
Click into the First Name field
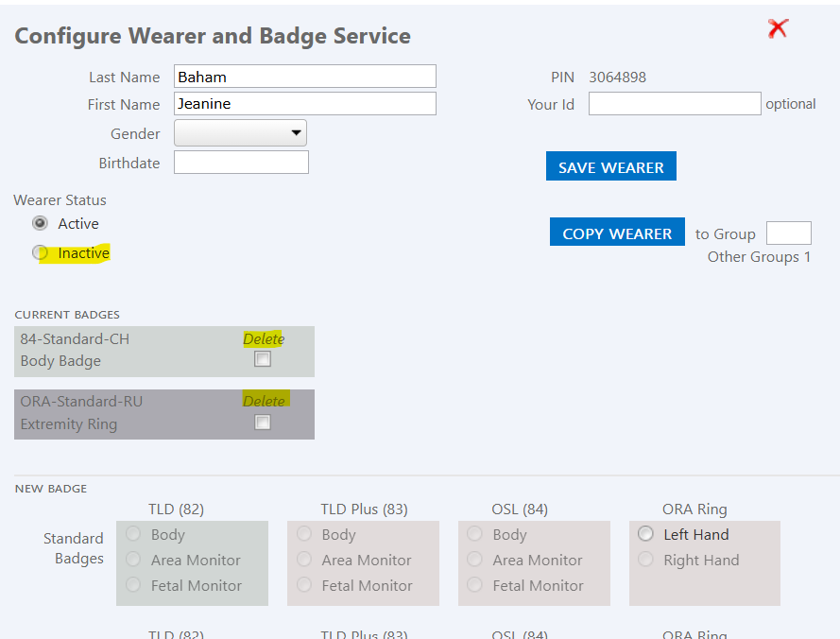pos(304,104)
